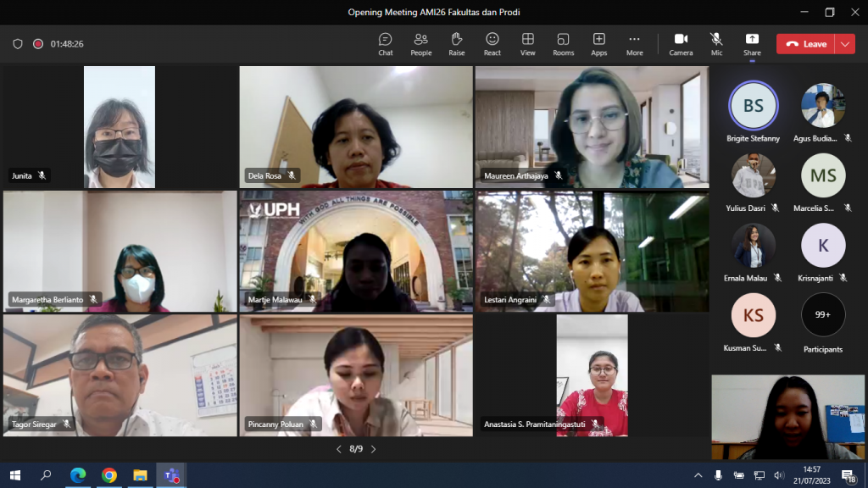
Task: Open the More actions menu
Action: 634,44
